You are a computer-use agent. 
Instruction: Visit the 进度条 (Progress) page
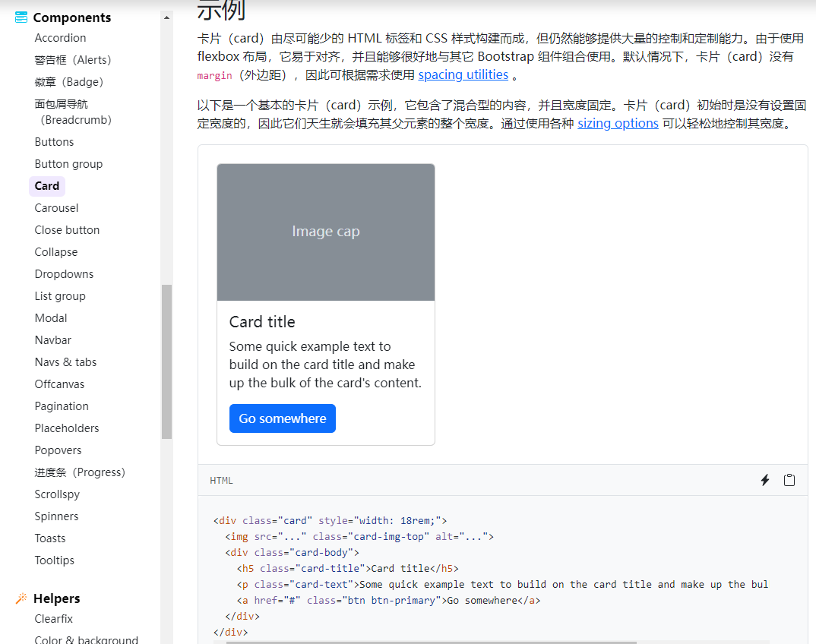[x=80, y=472]
